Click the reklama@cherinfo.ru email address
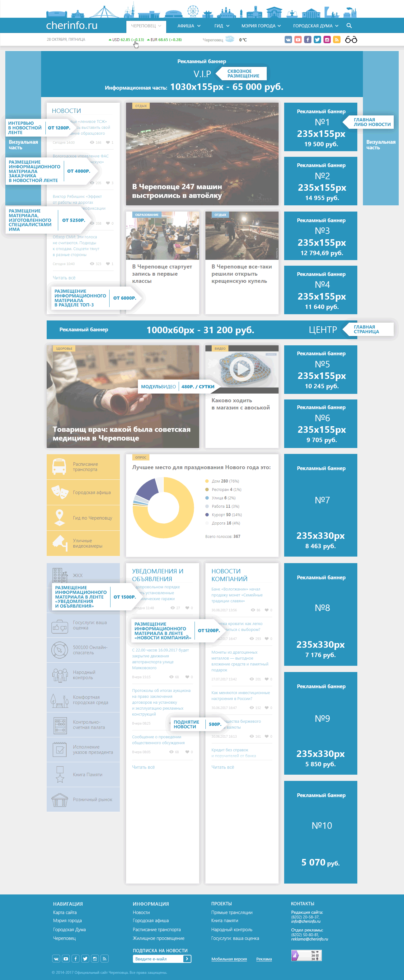Viewport: 404px width, 980px height. (x=310, y=939)
